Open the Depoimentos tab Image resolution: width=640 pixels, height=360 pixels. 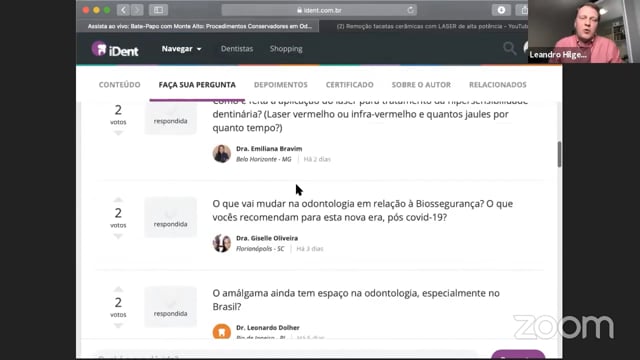pos(281,85)
